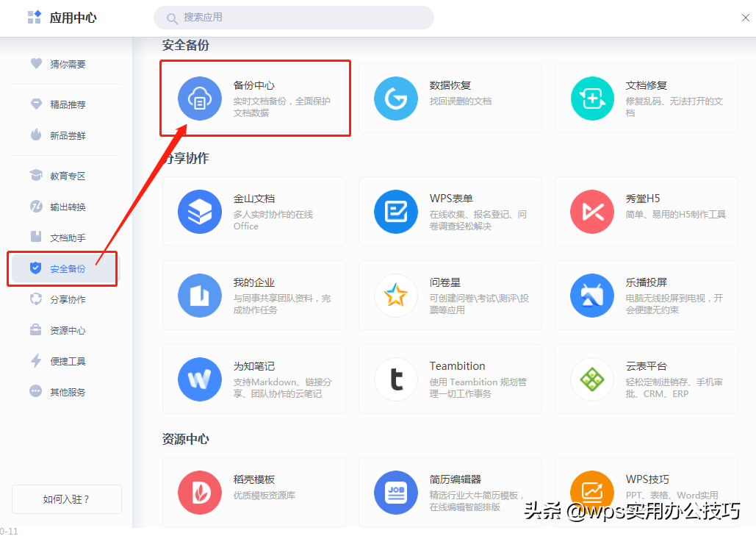Click the 我的企业 title text
Screen dimensions: 756x536
point(254,283)
